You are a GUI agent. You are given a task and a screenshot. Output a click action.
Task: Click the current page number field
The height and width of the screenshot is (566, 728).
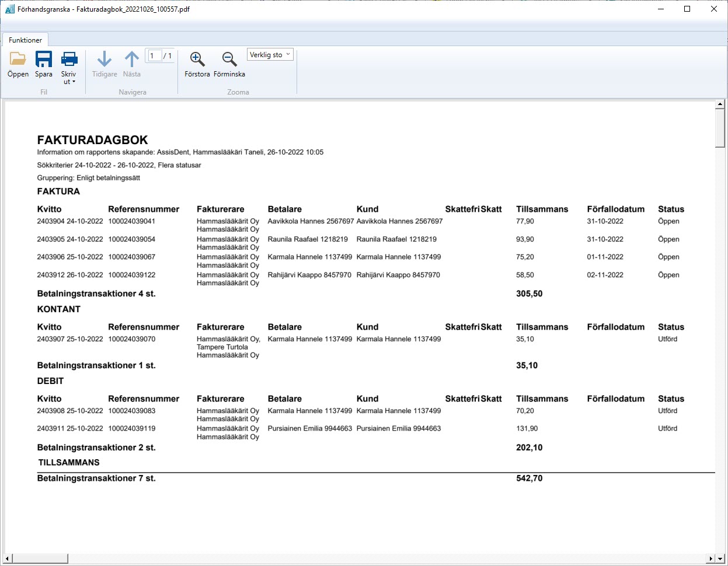tap(154, 55)
